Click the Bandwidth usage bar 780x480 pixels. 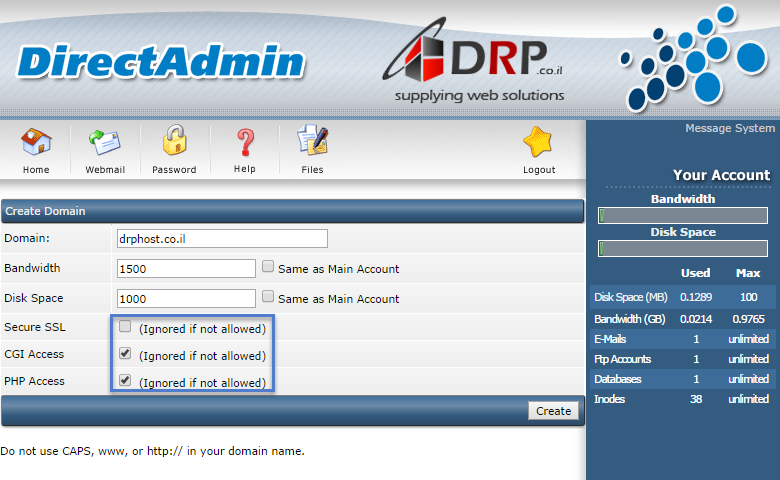pyautogui.click(x=683, y=216)
